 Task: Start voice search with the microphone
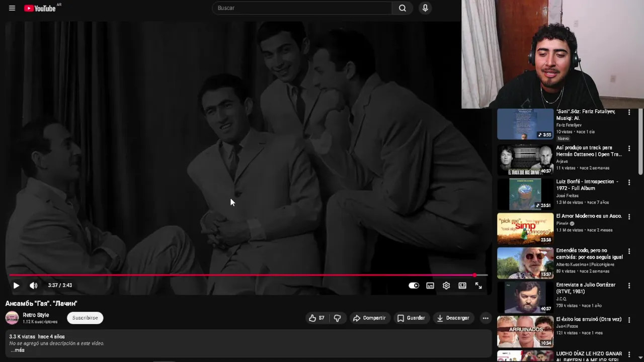point(425,8)
